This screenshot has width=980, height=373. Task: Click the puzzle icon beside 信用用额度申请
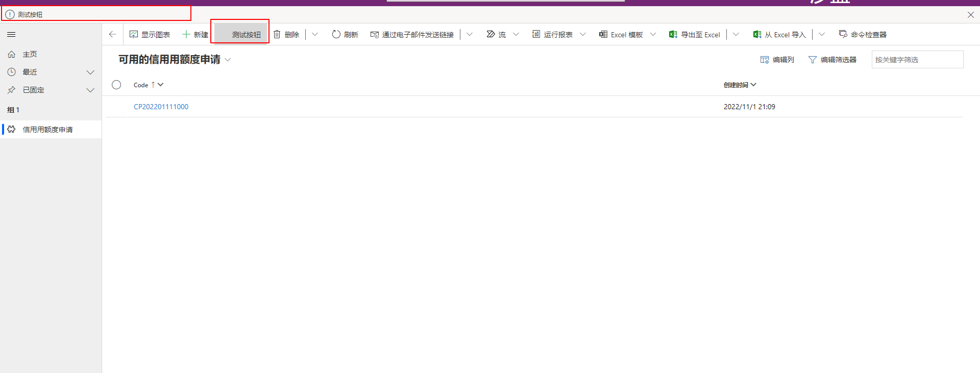click(11, 129)
